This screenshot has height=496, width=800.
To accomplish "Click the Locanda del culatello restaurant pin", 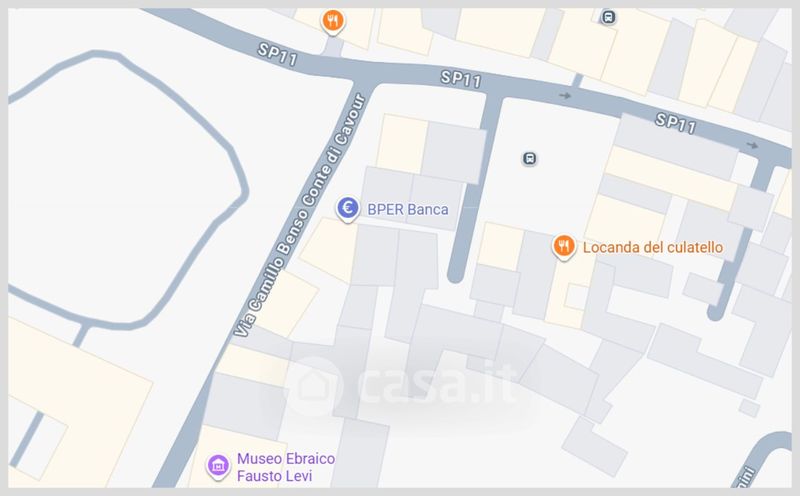I will tap(564, 247).
